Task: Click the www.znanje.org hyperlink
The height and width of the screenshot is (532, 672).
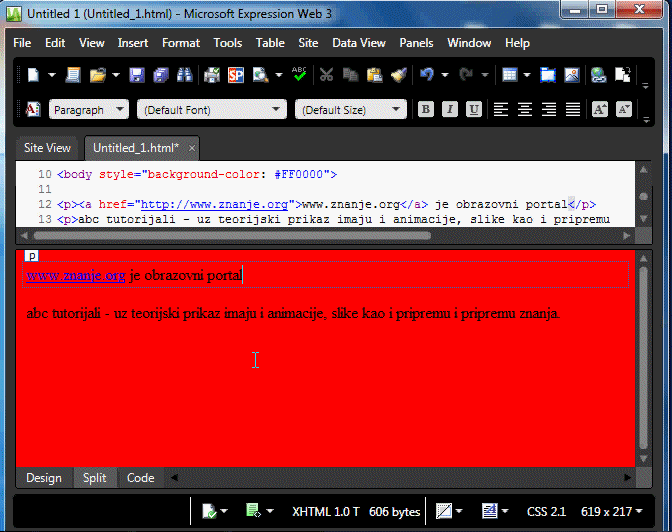Action: pyautogui.click(x=75, y=275)
